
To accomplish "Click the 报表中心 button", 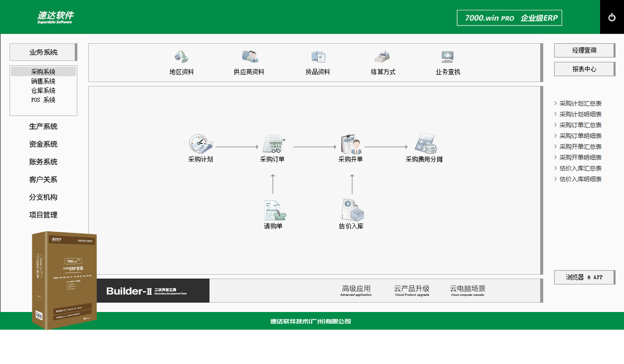I will coord(584,69).
